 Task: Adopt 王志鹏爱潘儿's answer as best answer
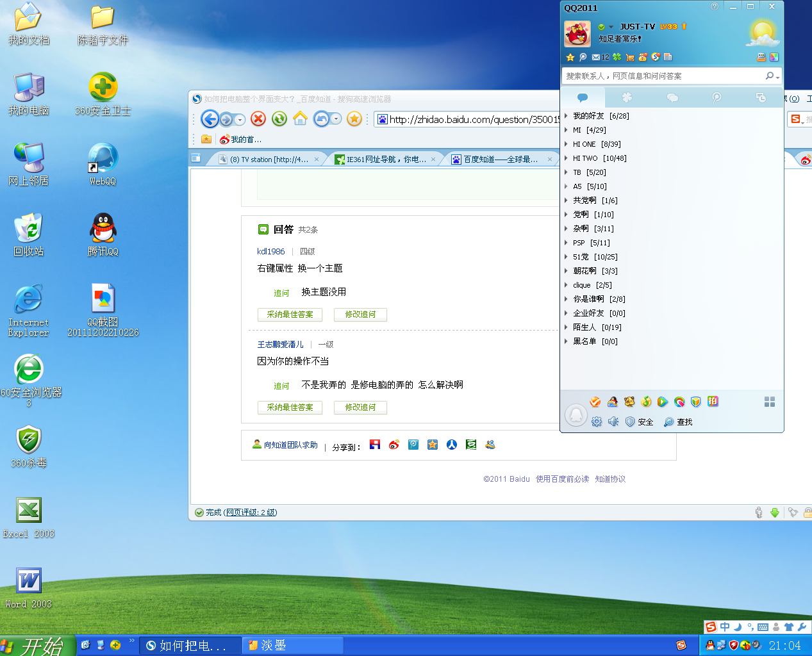290,407
